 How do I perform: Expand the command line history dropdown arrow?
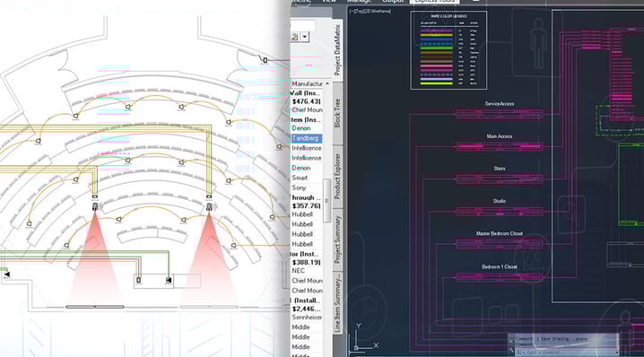(x=617, y=353)
